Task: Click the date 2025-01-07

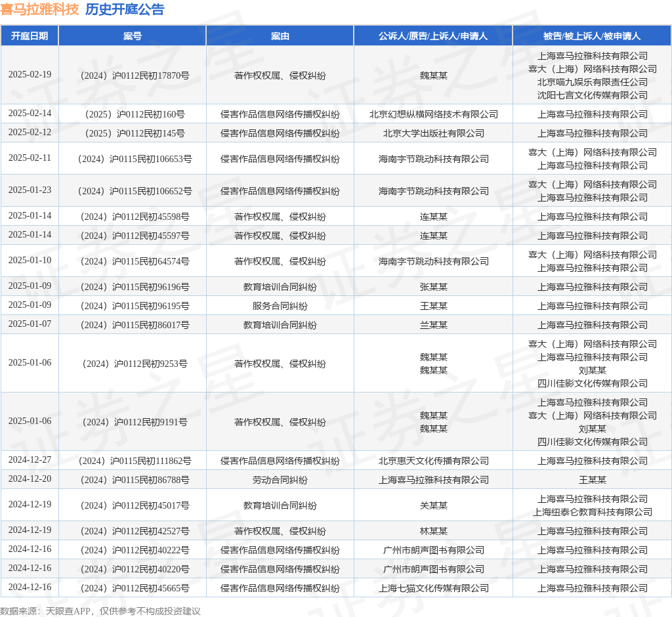Action: [x=30, y=324]
